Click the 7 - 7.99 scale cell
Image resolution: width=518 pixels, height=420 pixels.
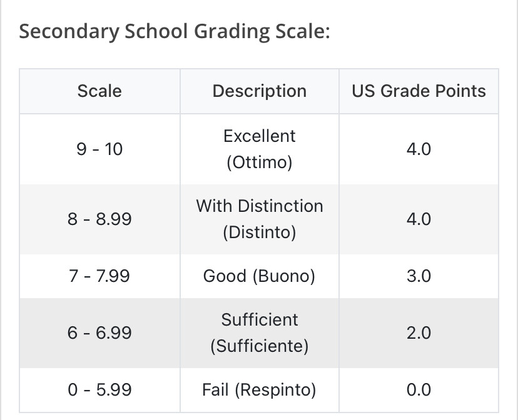(99, 276)
